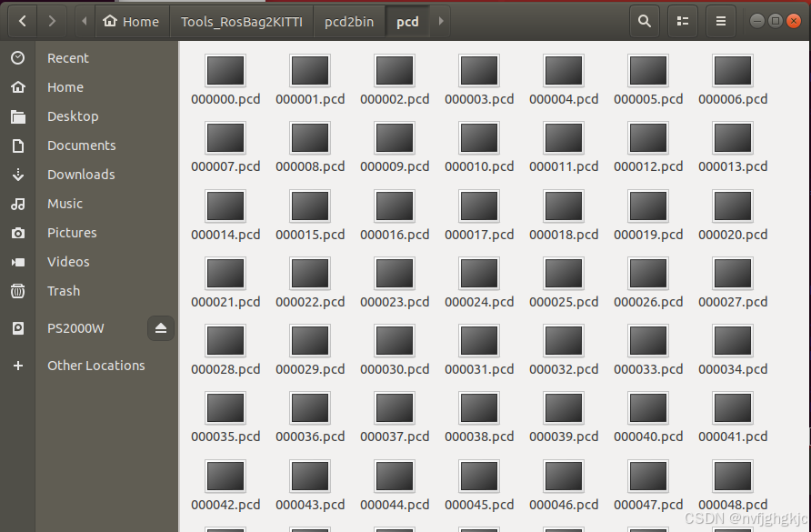This screenshot has height=532, width=811.
Task: Select the 000020.pcd file icon
Action: pos(733,206)
